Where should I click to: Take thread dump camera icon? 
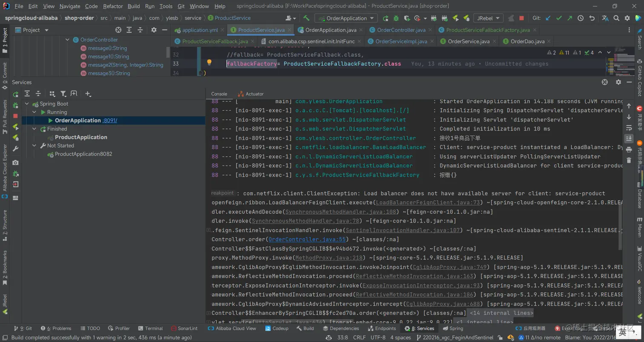tap(16, 162)
